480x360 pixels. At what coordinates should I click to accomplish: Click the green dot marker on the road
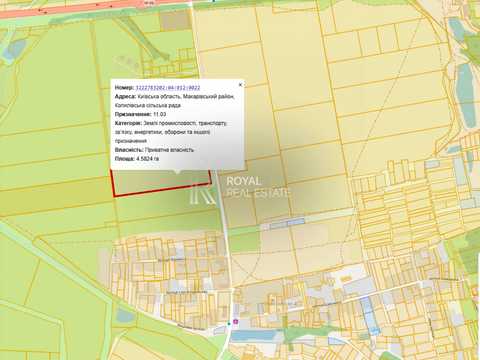pos(229,323)
